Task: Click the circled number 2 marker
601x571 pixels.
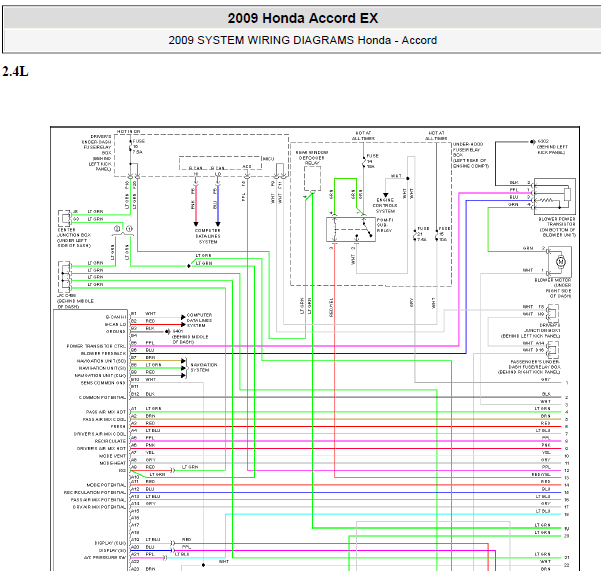Action: point(117,229)
